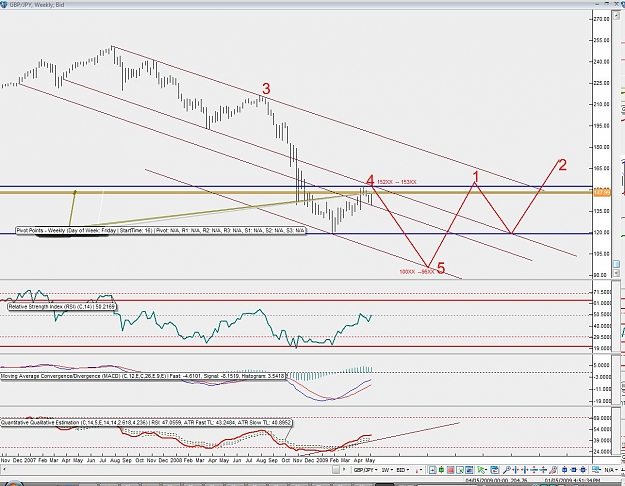Select the Moving Average Convergence/Divergence label
Image resolution: width=625 pixels, height=486 pixels.
[143, 376]
